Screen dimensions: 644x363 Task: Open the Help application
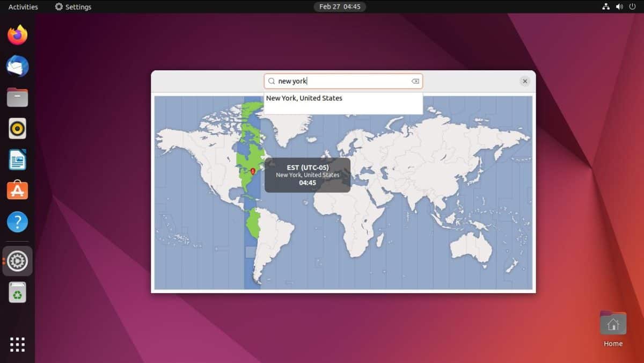click(x=17, y=221)
